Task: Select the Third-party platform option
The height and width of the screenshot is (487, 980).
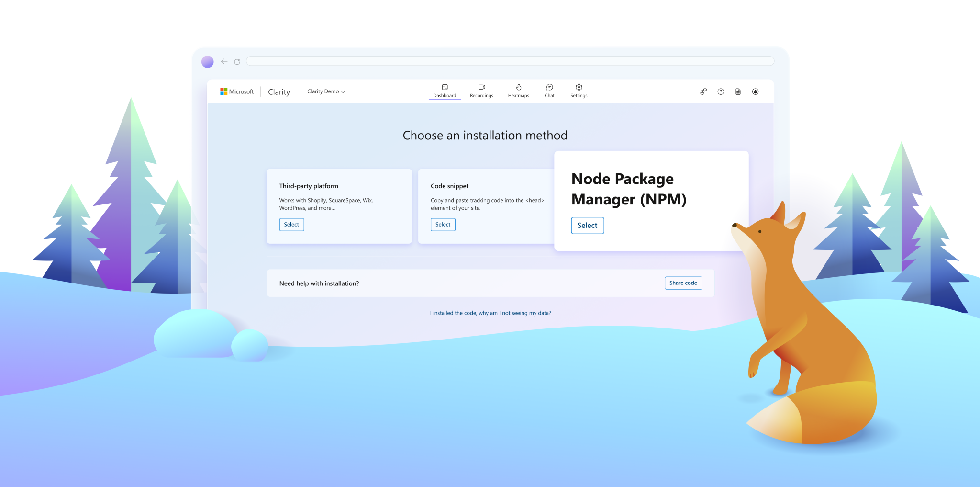Action: [291, 224]
